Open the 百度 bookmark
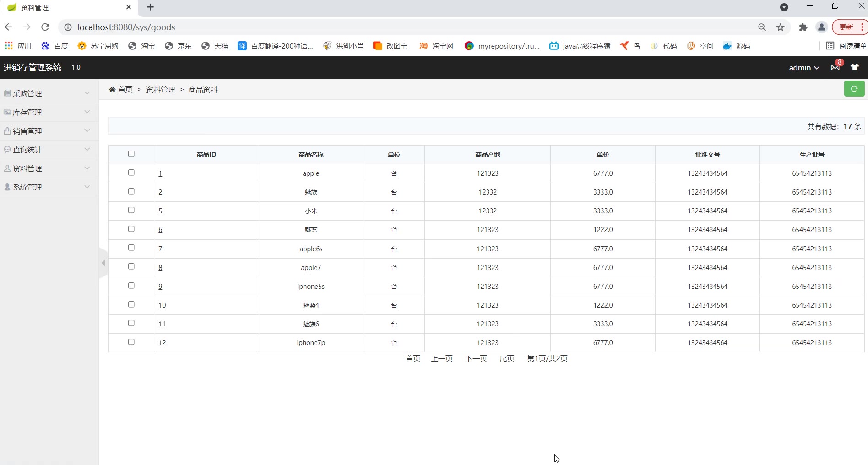Image resolution: width=868 pixels, height=465 pixels. 54,46
